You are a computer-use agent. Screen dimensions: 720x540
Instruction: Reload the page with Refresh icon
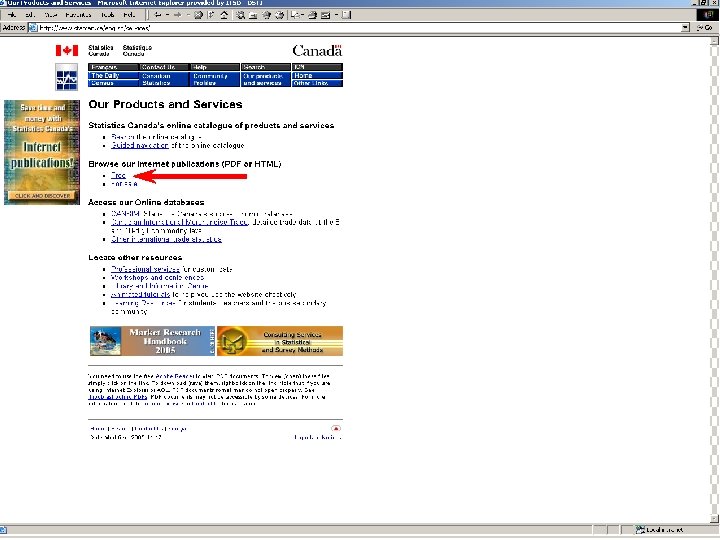point(211,15)
